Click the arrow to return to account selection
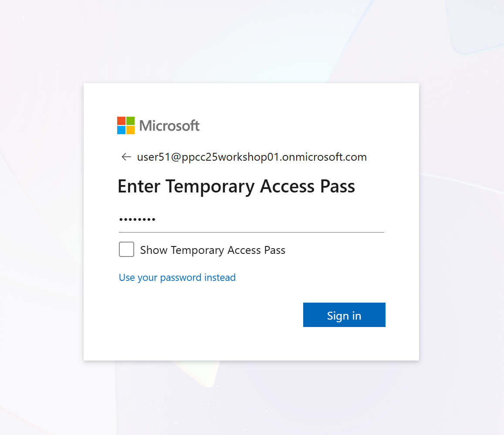This screenshot has height=435, width=504. [125, 157]
